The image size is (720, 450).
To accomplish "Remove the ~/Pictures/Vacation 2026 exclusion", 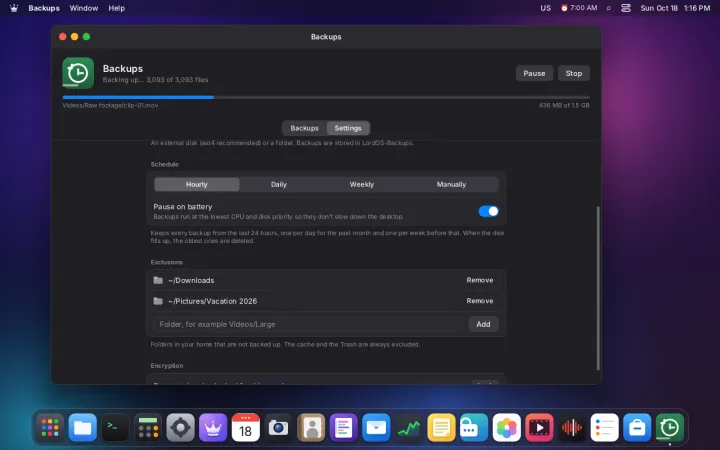I will (x=480, y=301).
